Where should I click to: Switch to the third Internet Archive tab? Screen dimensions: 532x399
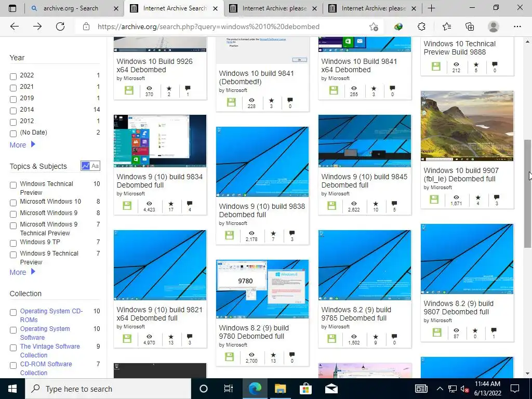(273, 8)
